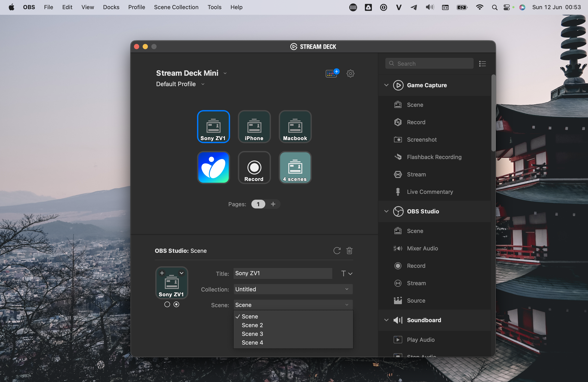The height and width of the screenshot is (382, 588).
Task: Open the volume control in menu bar
Action: [x=430, y=7]
